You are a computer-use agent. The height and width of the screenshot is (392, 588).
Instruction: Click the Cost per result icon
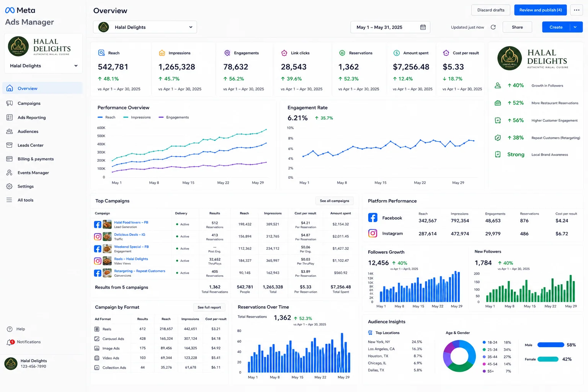coord(446,53)
